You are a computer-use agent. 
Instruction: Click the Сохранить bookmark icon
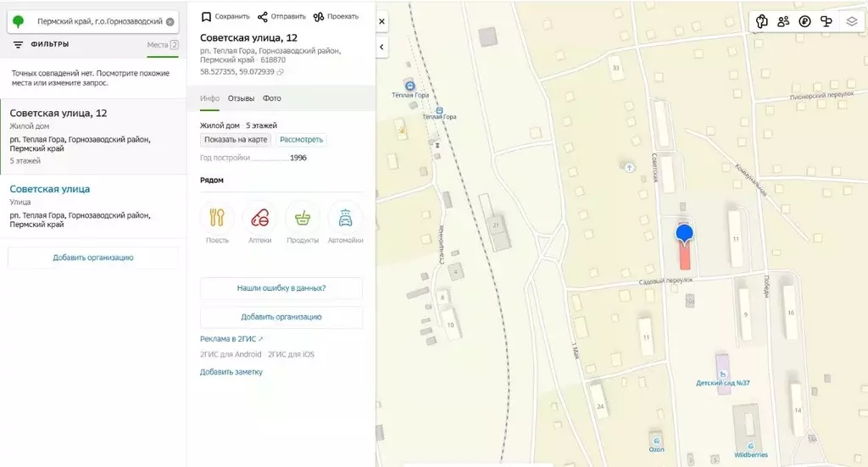[206, 16]
